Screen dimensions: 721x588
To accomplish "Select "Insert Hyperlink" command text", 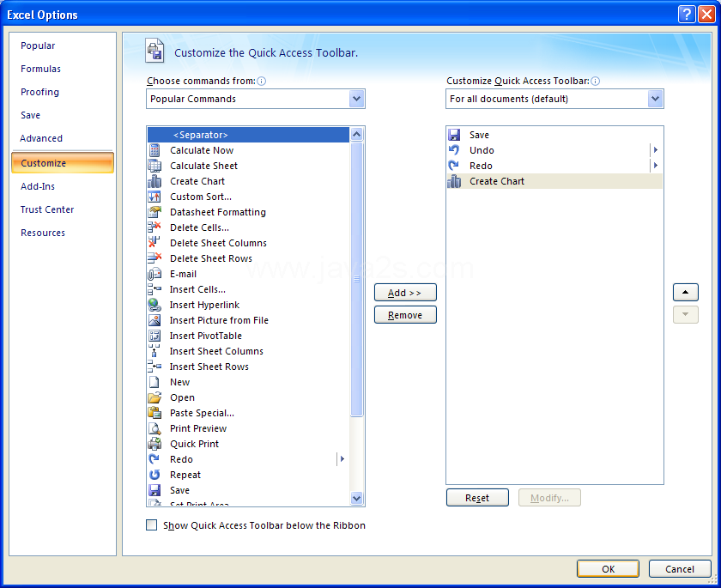I will tap(204, 305).
